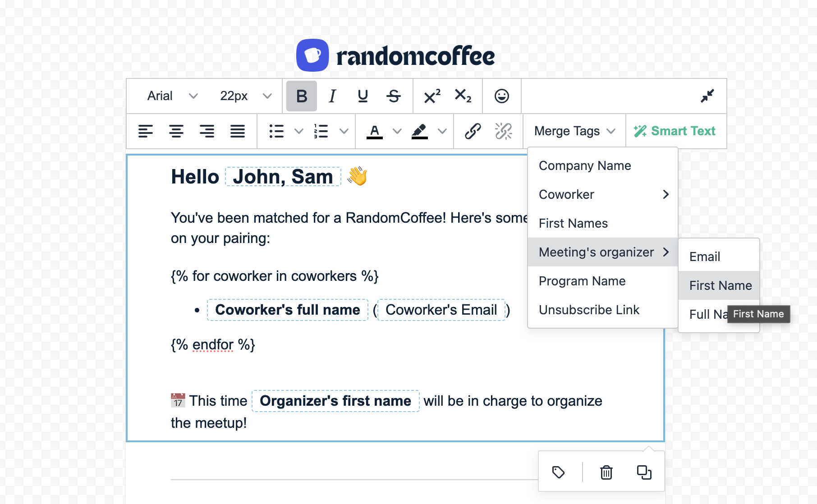The height and width of the screenshot is (504, 817).
Task: Insert numbered list
Action: (x=321, y=131)
